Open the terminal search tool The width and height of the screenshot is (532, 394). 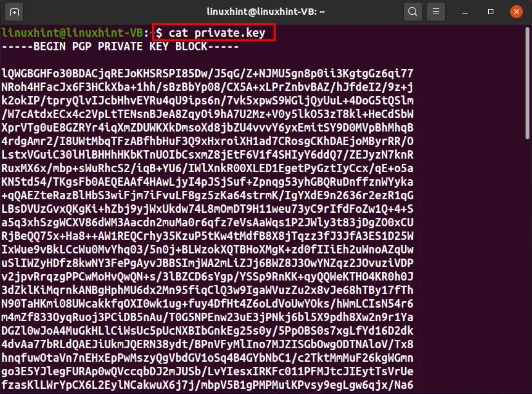(413, 12)
